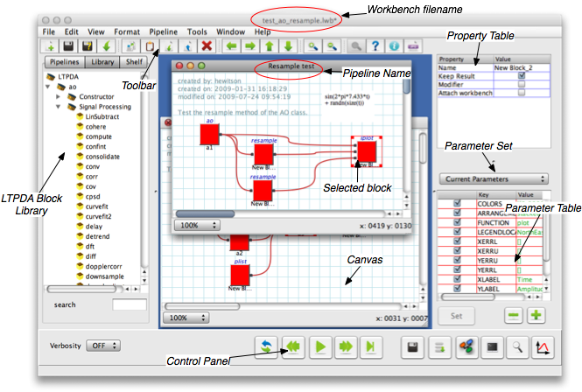Click the purple block icon in toolbar
Image resolution: width=582 pixels, height=392 pixels.
point(413,46)
